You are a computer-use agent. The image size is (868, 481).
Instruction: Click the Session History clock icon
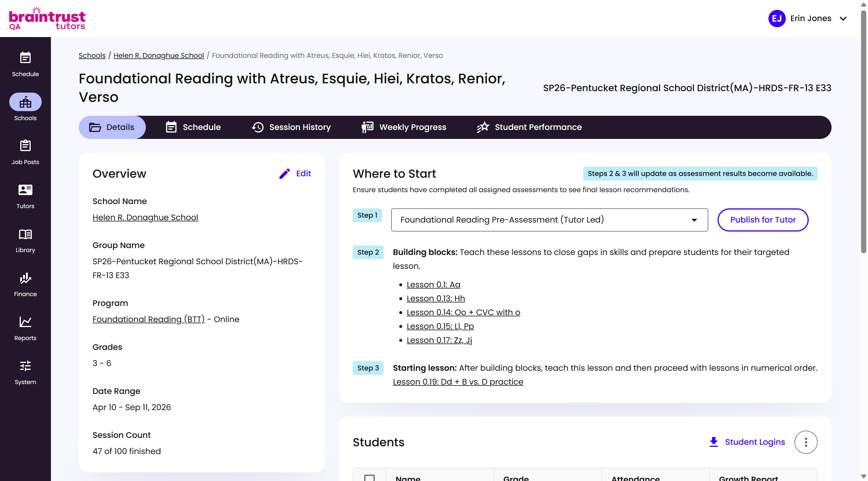point(258,127)
